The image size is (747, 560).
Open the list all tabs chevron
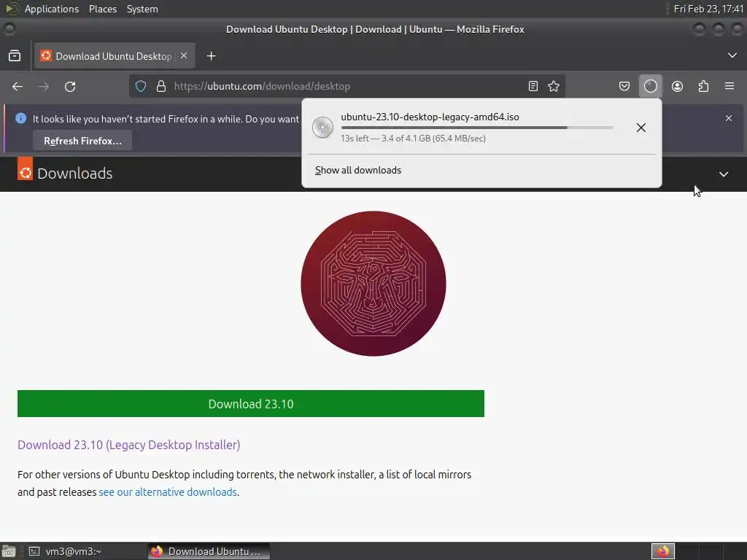732,55
